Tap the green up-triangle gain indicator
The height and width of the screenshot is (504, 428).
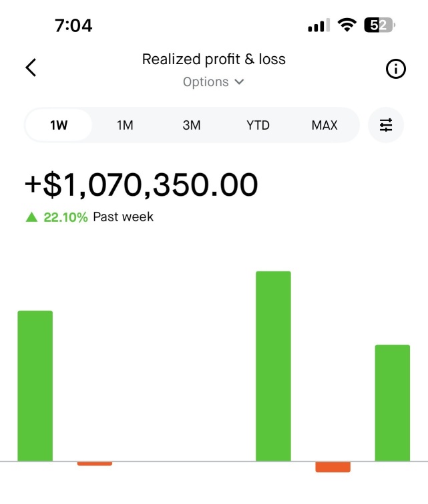coord(31,217)
